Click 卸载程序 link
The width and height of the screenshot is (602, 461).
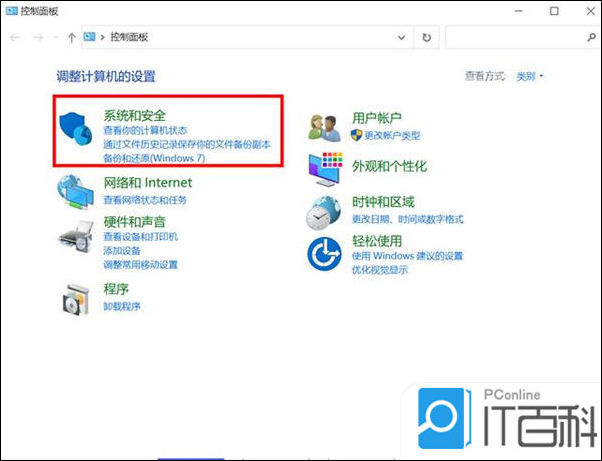click(122, 306)
